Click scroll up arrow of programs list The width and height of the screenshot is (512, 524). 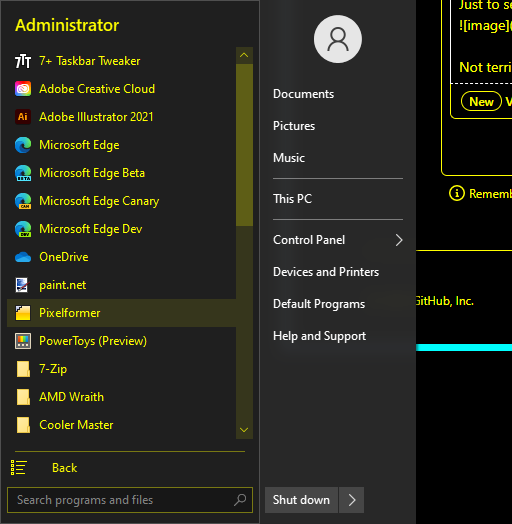[x=244, y=55]
